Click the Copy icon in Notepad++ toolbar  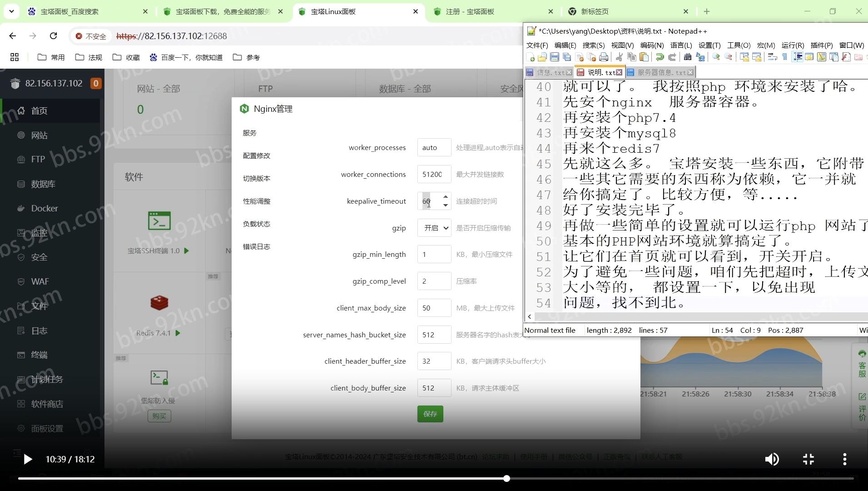point(631,57)
